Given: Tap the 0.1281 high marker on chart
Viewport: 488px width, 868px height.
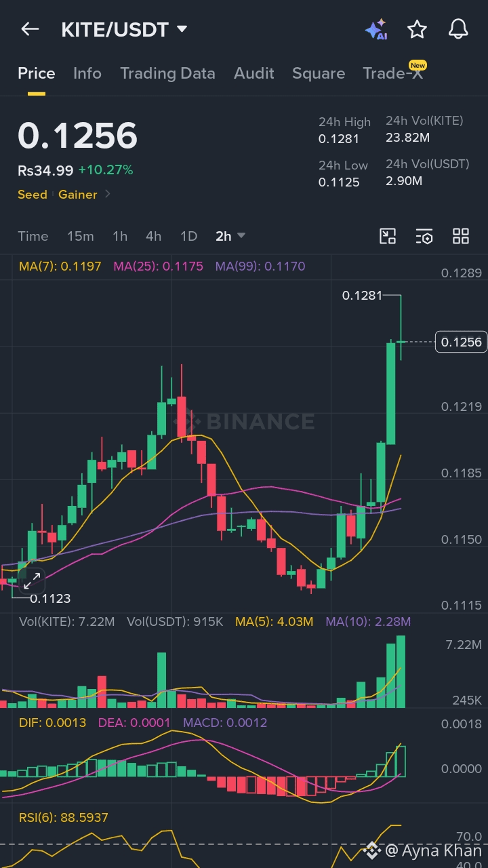Looking at the screenshot, I should (362, 296).
